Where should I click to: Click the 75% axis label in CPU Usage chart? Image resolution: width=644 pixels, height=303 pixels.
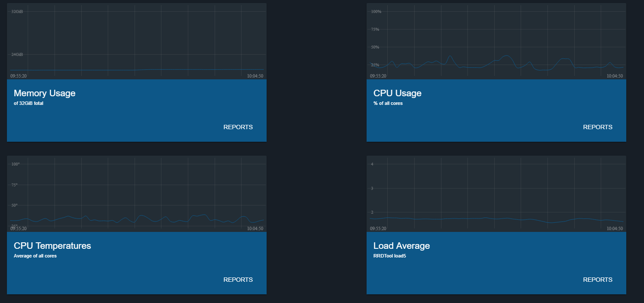tap(375, 29)
